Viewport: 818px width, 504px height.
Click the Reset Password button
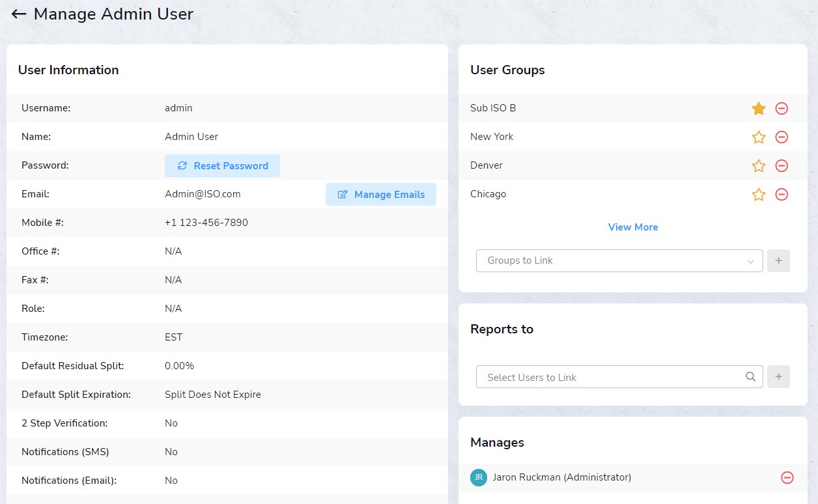pyautogui.click(x=222, y=166)
